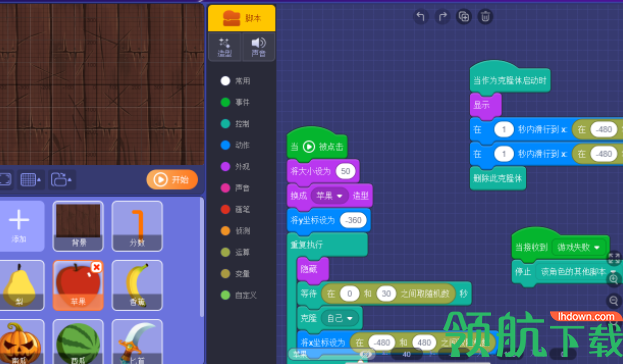The width and height of the screenshot is (623, 364).
Task: Select the 外观 (looks) block category
Action: coord(236,167)
